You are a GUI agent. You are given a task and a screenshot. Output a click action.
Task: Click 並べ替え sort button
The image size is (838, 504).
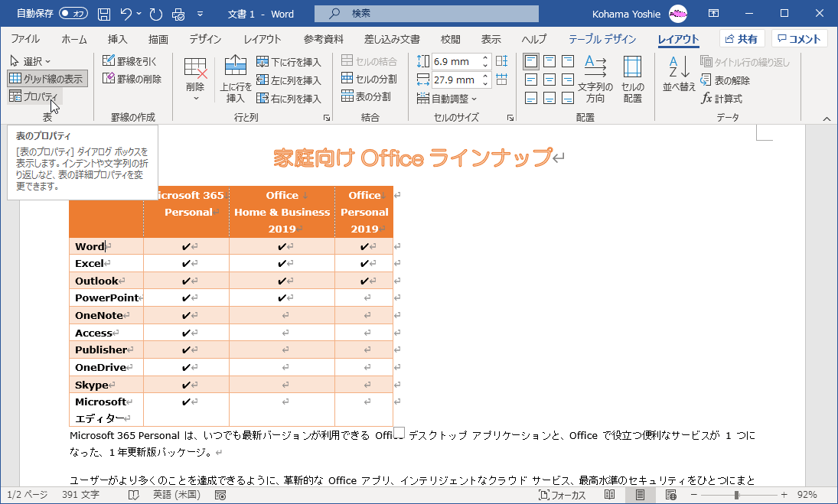click(679, 75)
